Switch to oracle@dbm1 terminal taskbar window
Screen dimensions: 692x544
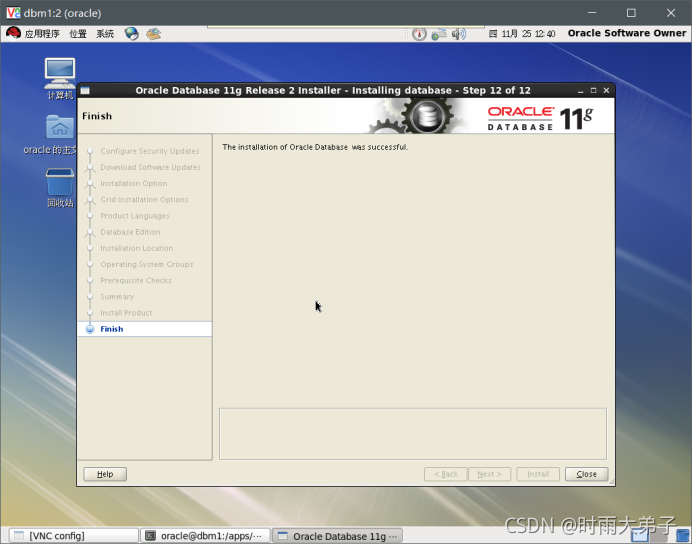point(205,536)
